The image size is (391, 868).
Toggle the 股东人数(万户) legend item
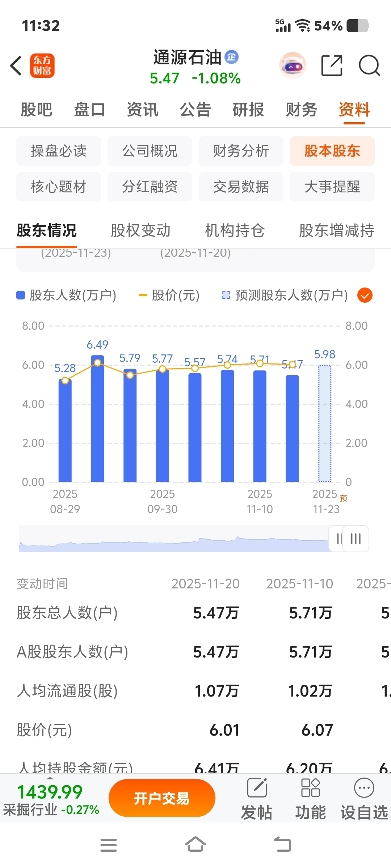66,295
